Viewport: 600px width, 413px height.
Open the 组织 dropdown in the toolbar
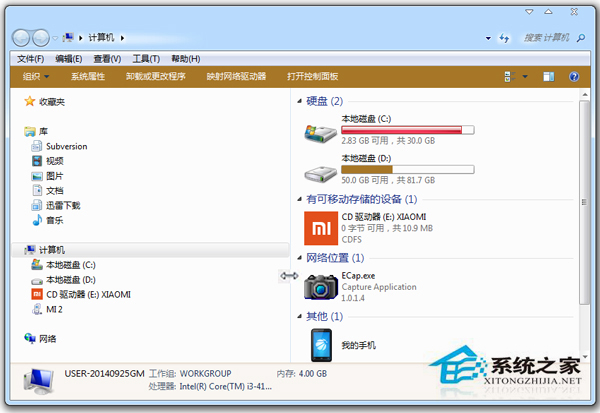[36, 77]
